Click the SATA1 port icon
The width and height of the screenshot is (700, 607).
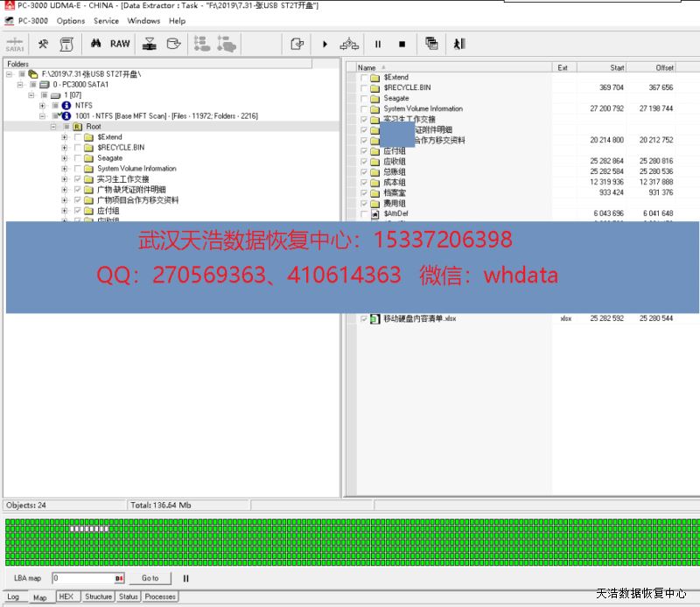(14, 44)
